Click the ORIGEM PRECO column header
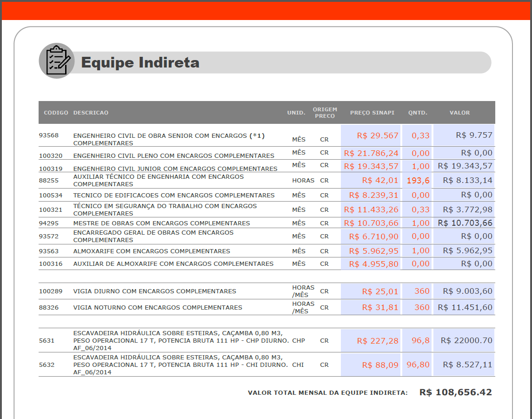532x419 pixels. pyautogui.click(x=325, y=113)
